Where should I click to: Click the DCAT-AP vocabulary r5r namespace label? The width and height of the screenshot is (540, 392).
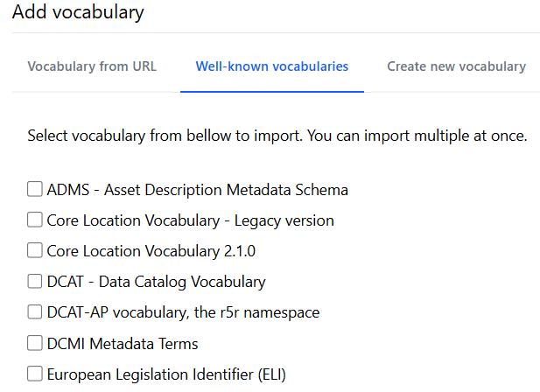(x=183, y=312)
